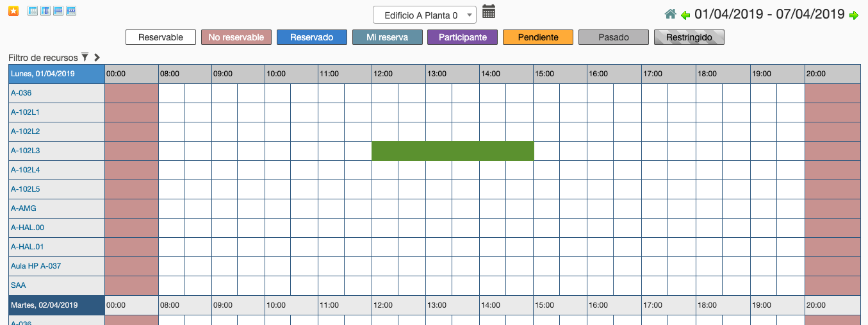Select the condensed week schedule view icon
The image size is (868, 325).
(x=71, y=11)
